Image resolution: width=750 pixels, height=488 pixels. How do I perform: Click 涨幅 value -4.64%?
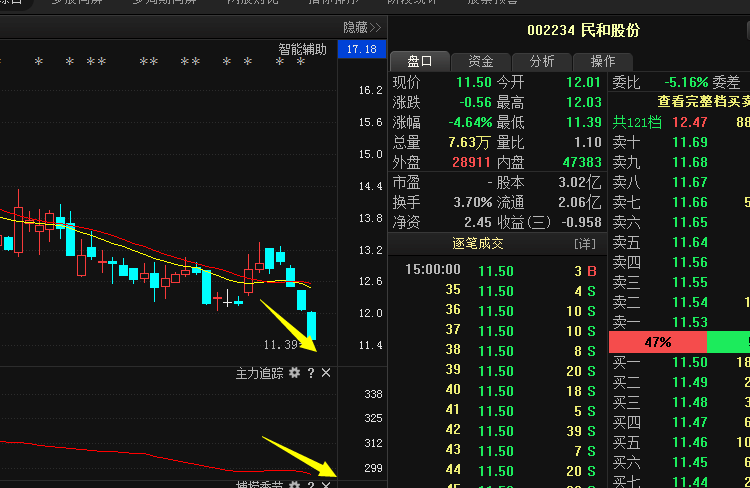(x=470, y=122)
